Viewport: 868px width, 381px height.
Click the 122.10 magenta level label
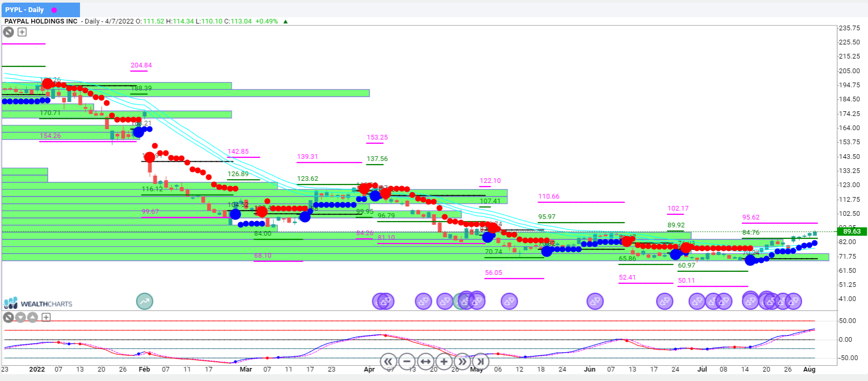[490, 181]
